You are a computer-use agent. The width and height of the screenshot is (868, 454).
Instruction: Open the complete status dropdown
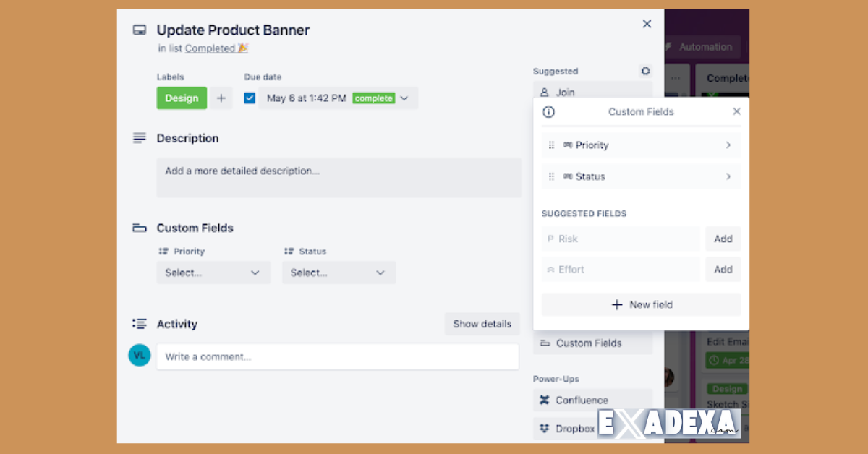pyautogui.click(x=405, y=98)
